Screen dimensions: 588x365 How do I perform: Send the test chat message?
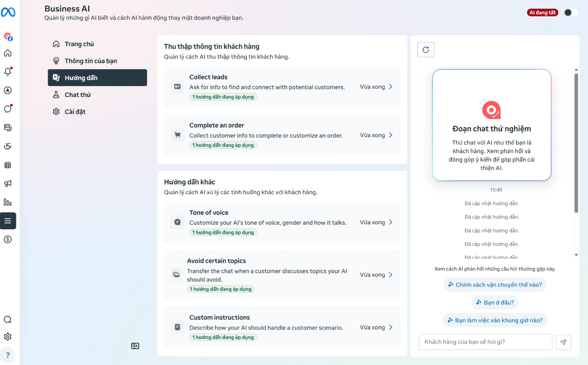[563, 342]
